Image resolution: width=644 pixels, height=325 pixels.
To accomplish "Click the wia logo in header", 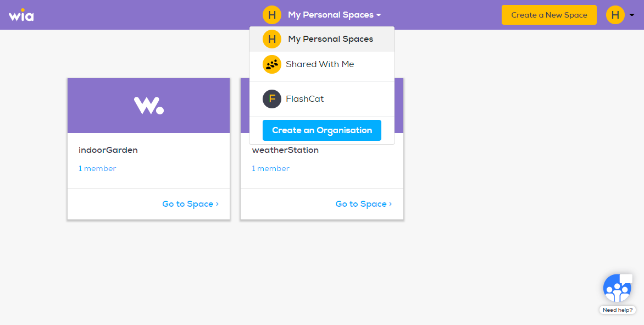I will (21, 15).
